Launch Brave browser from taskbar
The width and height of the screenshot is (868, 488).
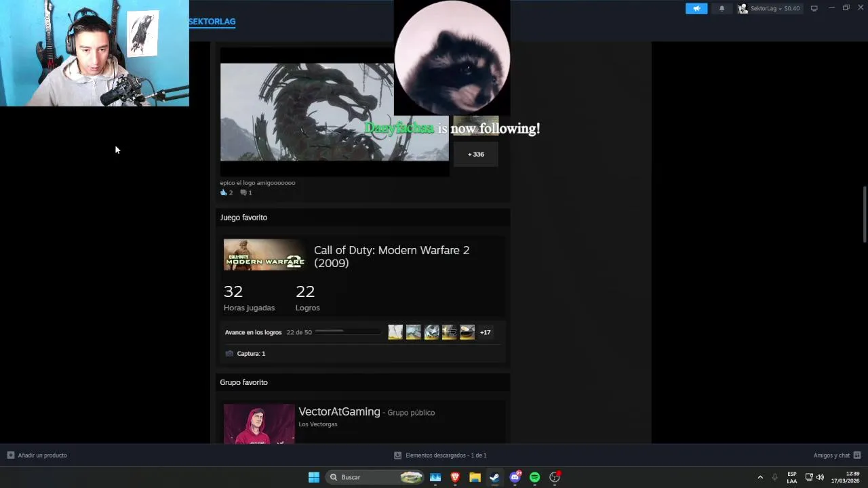(455, 477)
